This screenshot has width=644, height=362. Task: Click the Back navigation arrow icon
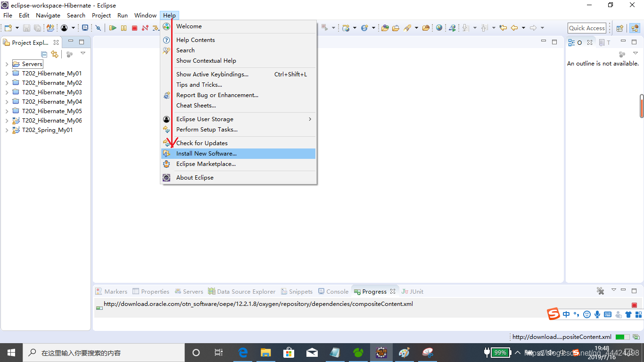point(514,28)
